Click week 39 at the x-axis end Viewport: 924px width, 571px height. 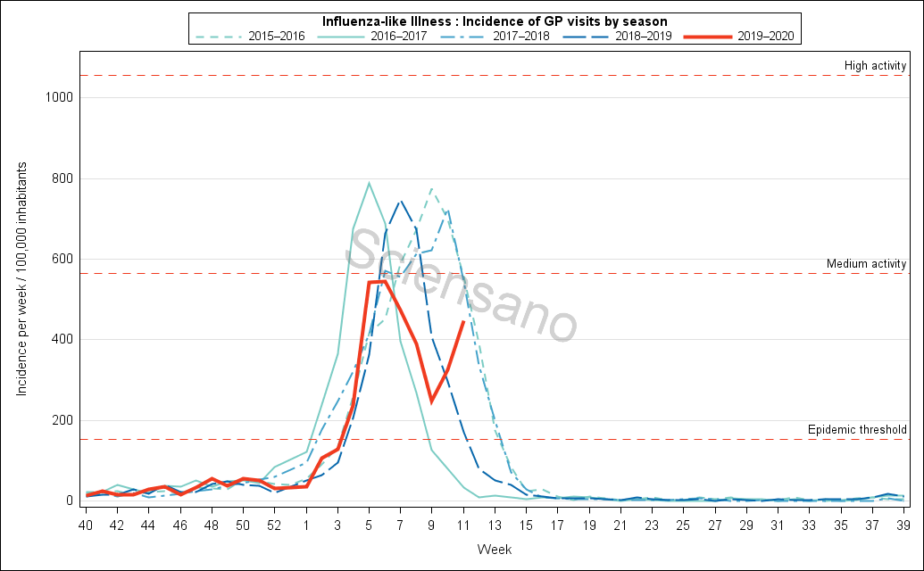pos(903,525)
